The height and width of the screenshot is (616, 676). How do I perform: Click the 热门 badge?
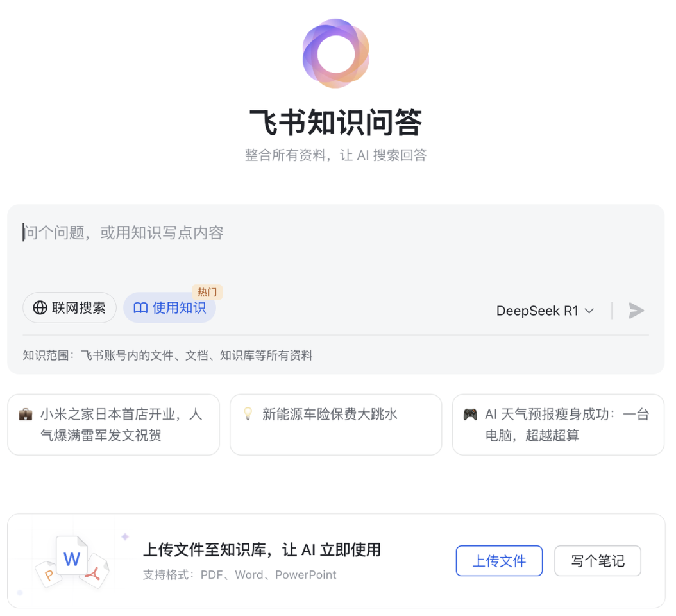(207, 292)
